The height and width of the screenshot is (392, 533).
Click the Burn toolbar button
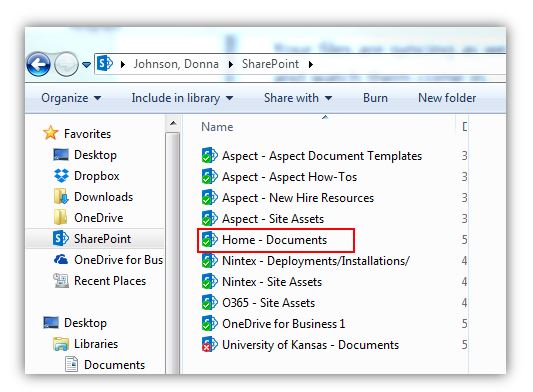click(x=375, y=98)
